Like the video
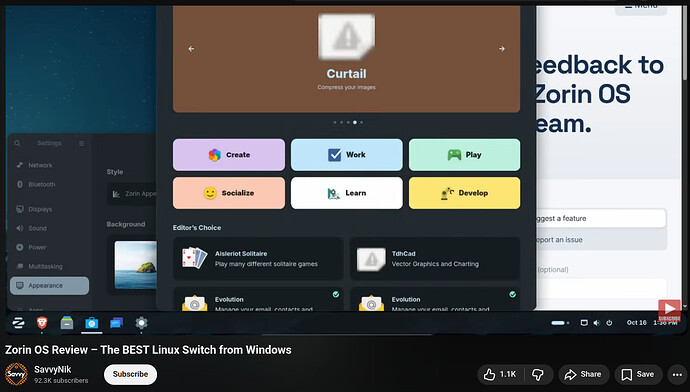This screenshot has height=392, width=690. point(499,374)
